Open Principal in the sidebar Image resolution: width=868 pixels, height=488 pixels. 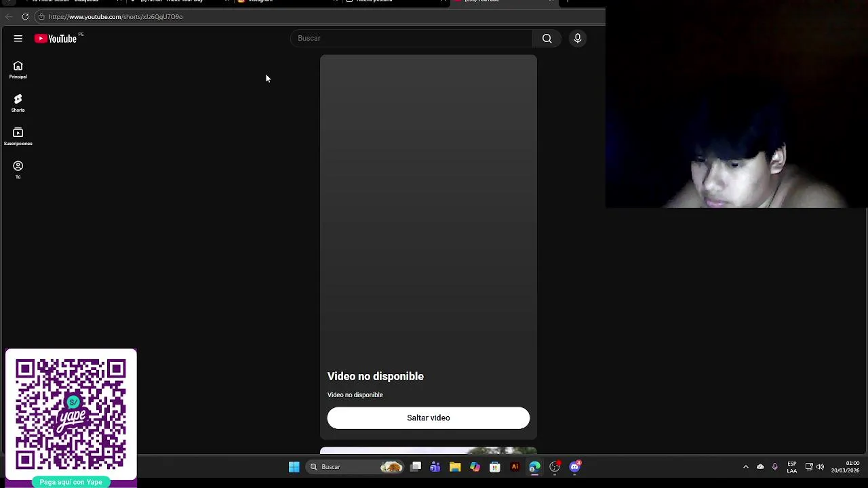point(18,70)
